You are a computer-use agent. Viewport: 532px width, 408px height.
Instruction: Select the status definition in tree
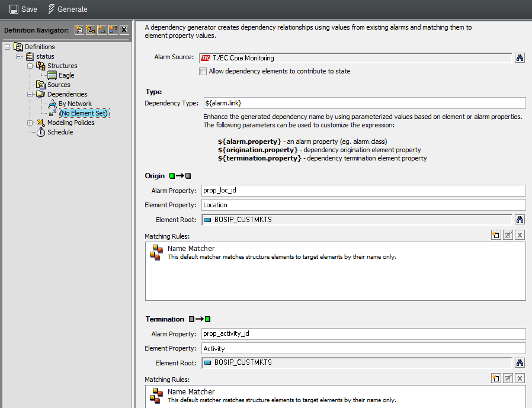tap(45, 56)
